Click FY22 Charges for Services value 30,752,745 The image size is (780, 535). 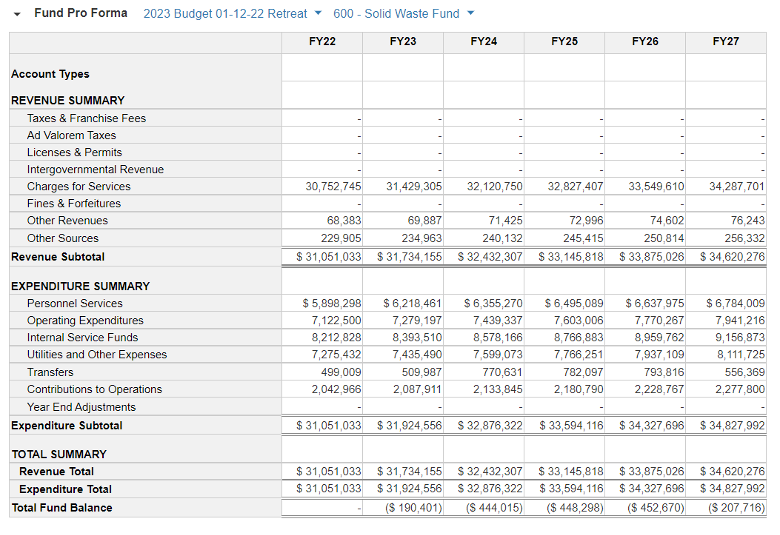click(x=333, y=187)
